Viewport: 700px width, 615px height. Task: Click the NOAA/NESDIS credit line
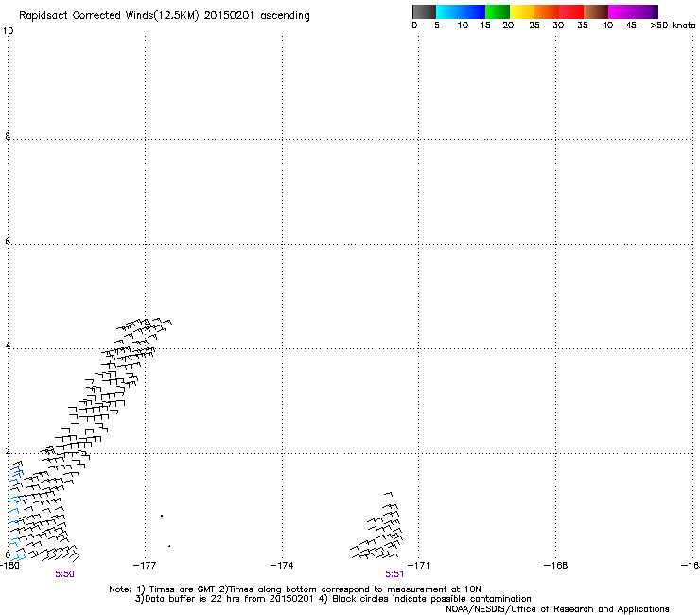pos(557,609)
